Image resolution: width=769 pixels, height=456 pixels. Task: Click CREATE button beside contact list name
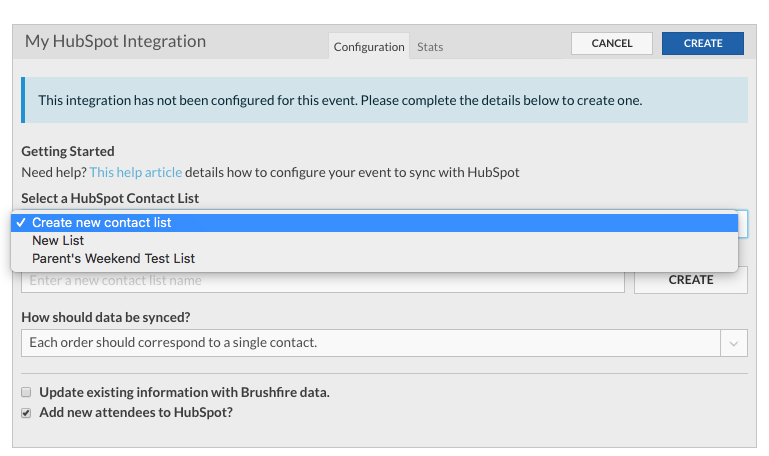click(x=691, y=280)
